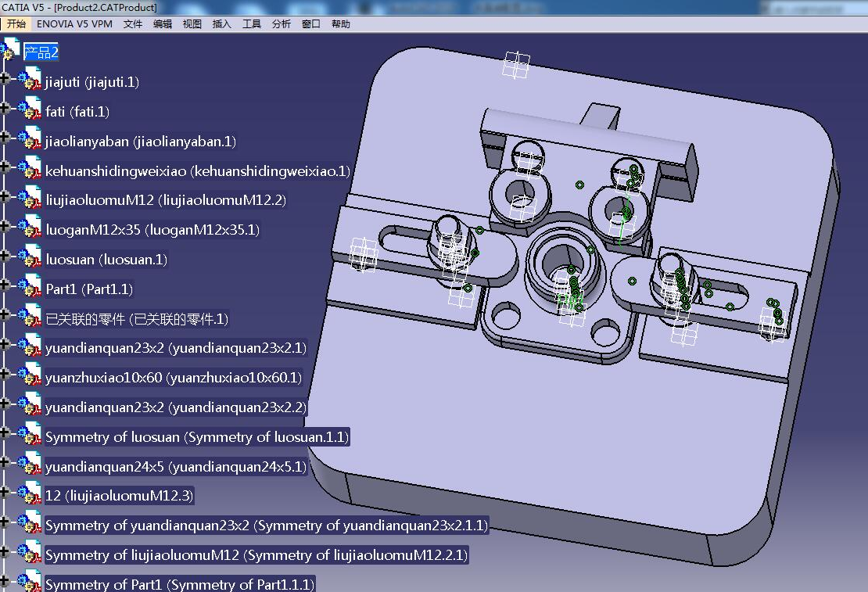Select Part1 (Part1.1) label

(89, 289)
